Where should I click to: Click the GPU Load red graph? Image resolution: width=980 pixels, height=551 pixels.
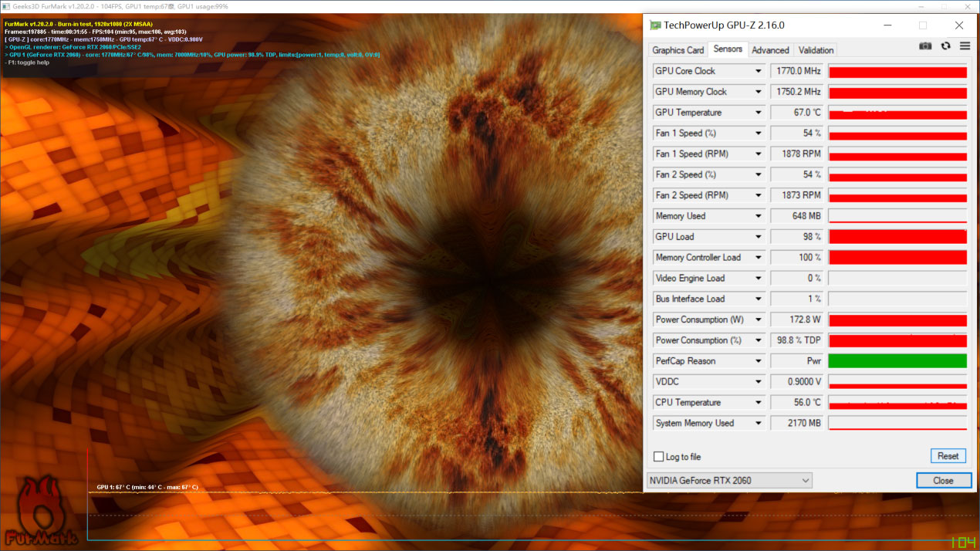[x=897, y=237]
